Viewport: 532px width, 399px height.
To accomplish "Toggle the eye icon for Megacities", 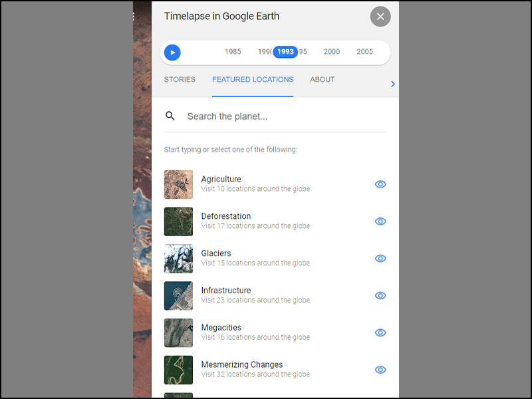I will click(x=380, y=332).
